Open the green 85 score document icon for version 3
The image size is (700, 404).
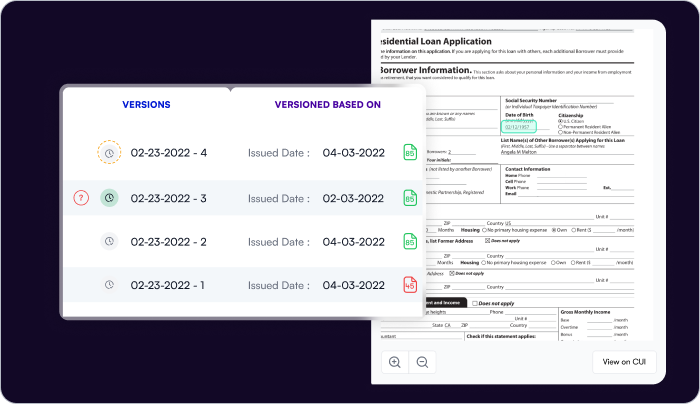point(410,198)
